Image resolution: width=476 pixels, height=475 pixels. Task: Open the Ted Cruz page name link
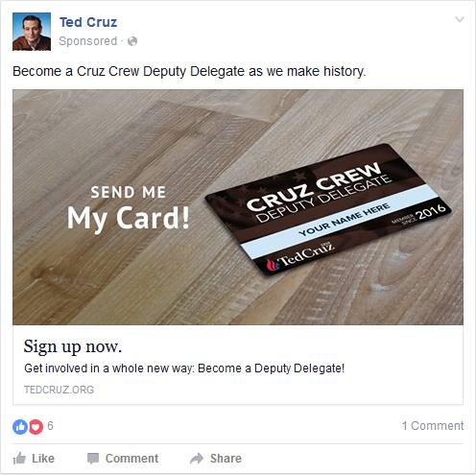click(88, 22)
